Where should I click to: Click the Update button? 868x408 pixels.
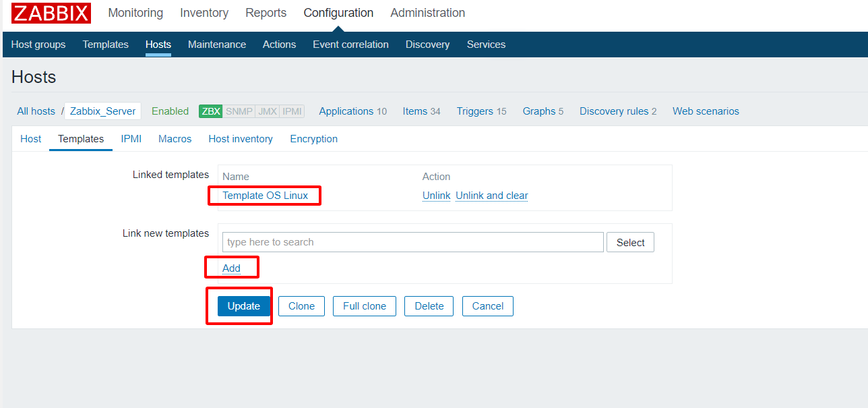[244, 306]
